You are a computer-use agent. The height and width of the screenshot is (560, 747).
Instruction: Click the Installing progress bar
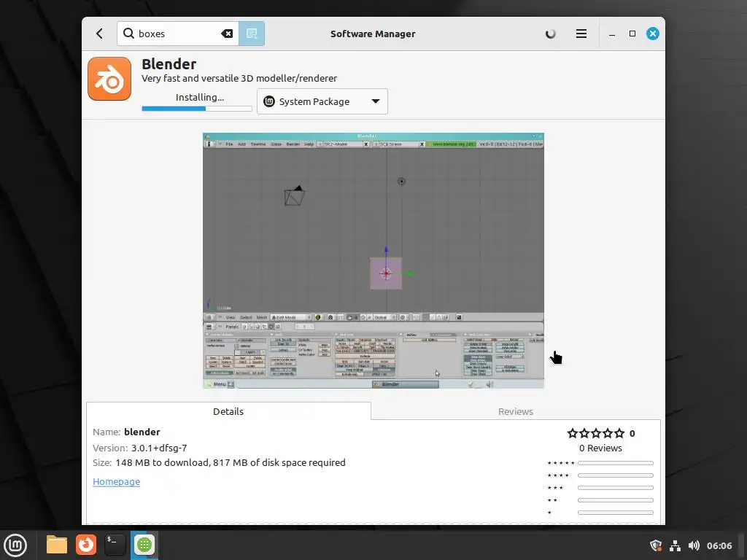(197, 109)
